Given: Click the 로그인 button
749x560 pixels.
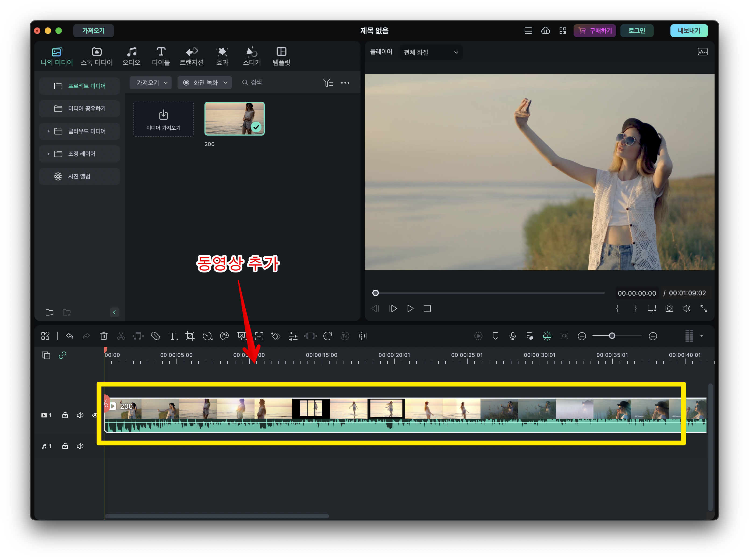Looking at the screenshot, I should pos(637,31).
